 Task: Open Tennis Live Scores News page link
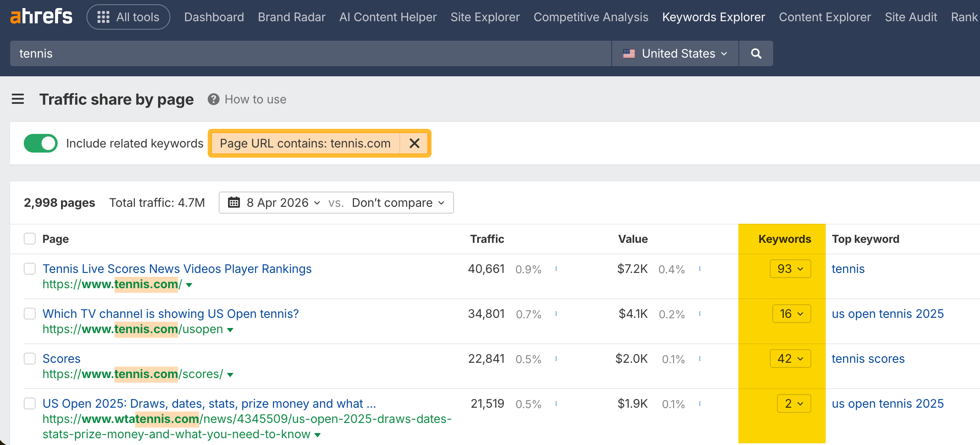pyautogui.click(x=177, y=269)
